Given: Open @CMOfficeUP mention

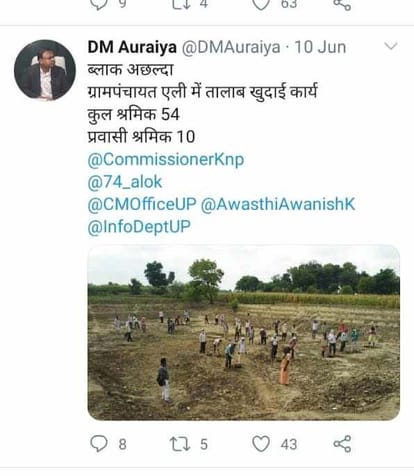Looking at the screenshot, I should (142, 204).
